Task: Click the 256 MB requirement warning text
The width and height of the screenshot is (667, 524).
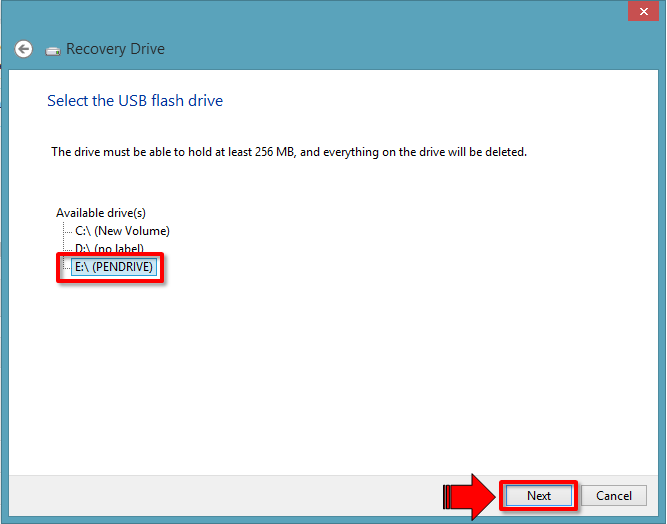Action: click(x=289, y=152)
